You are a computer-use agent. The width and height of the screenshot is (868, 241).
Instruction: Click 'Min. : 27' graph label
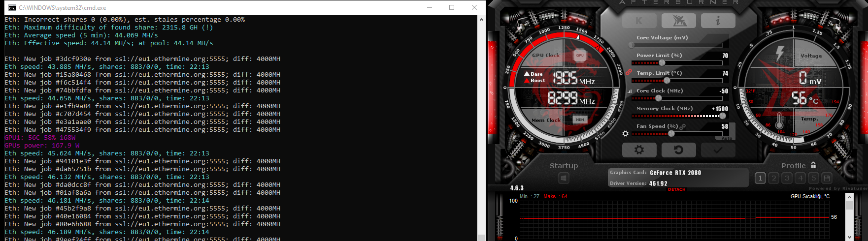(x=530, y=196)
